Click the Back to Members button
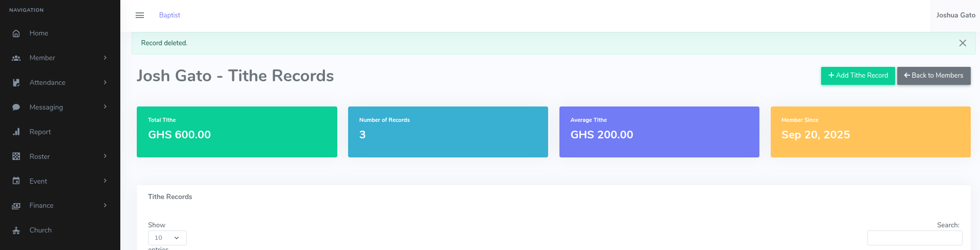980x250 pixels. click(x=934, y=76)
